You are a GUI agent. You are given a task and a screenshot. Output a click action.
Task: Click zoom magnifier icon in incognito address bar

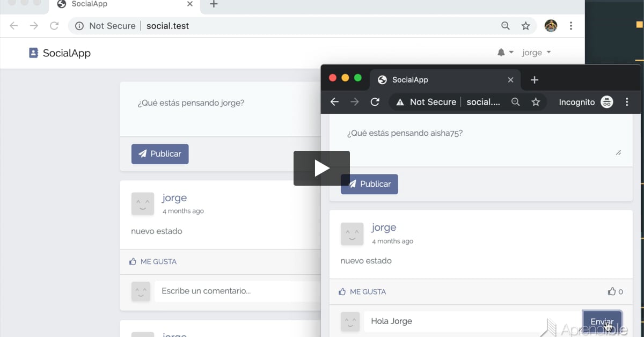pos(516,102)
